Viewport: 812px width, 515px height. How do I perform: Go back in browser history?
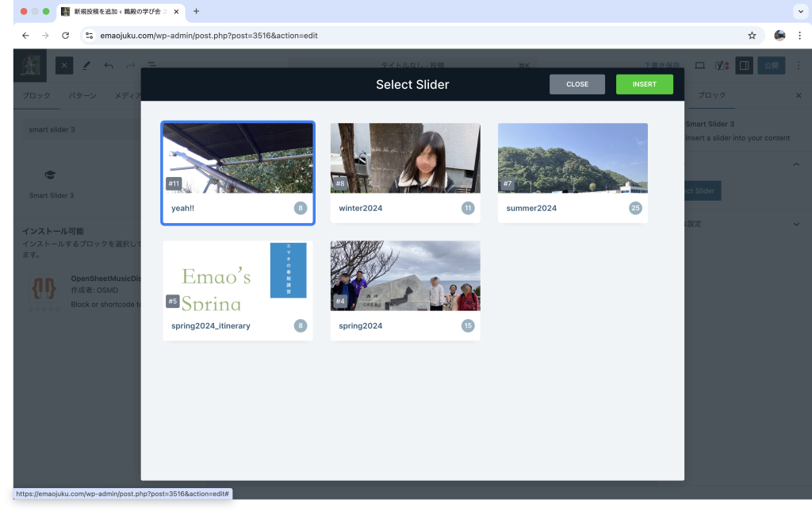25,36
